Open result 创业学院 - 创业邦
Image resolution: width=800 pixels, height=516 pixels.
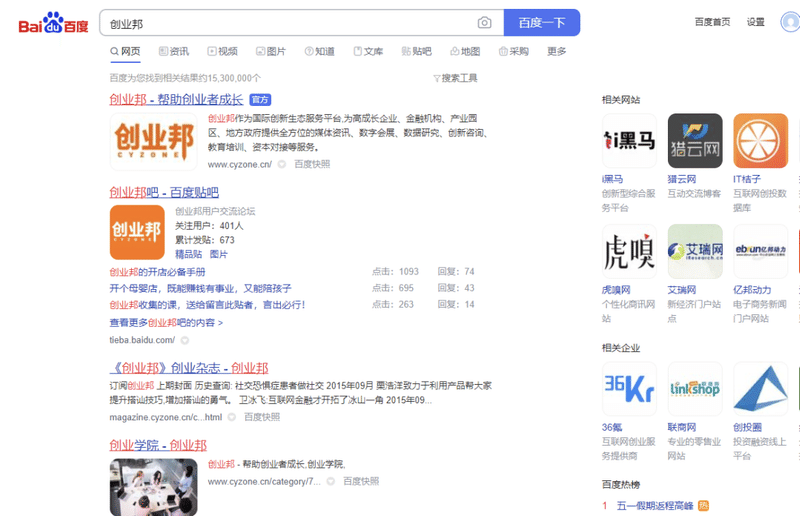pyautogui.click(x=158, y=445)
